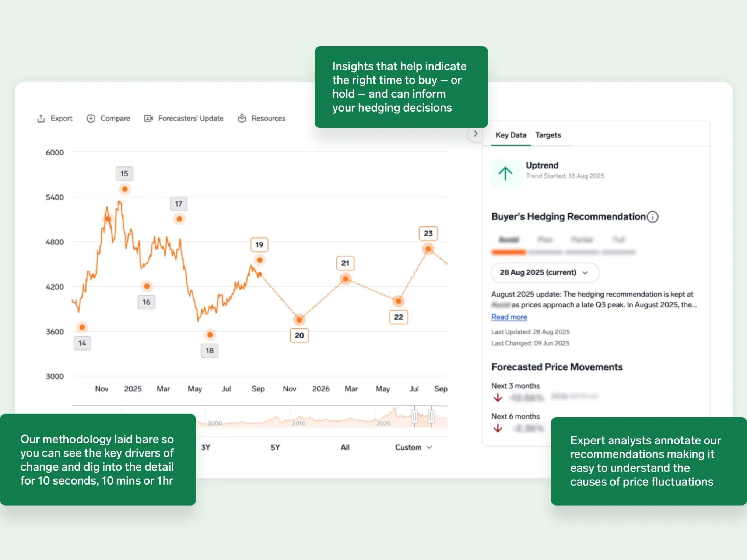Click the Next 3 months down-arrow icon
747x560 pixels.
(498, 398)
